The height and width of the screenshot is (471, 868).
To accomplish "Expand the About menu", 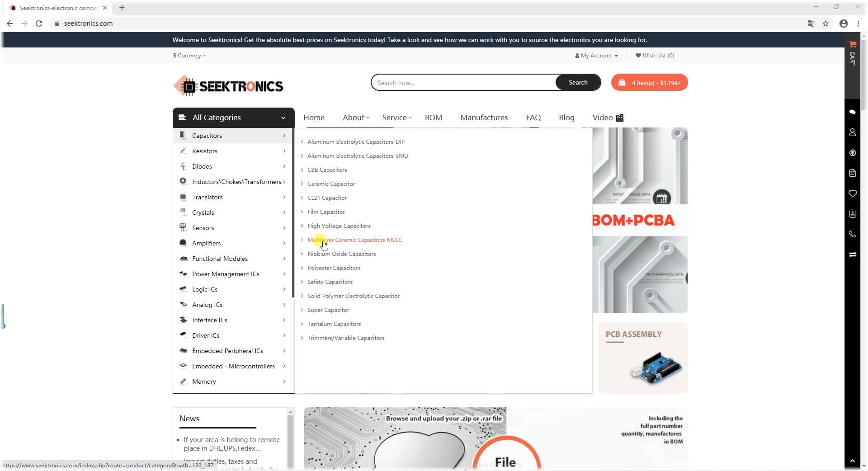I will click(x=356, y=118).
